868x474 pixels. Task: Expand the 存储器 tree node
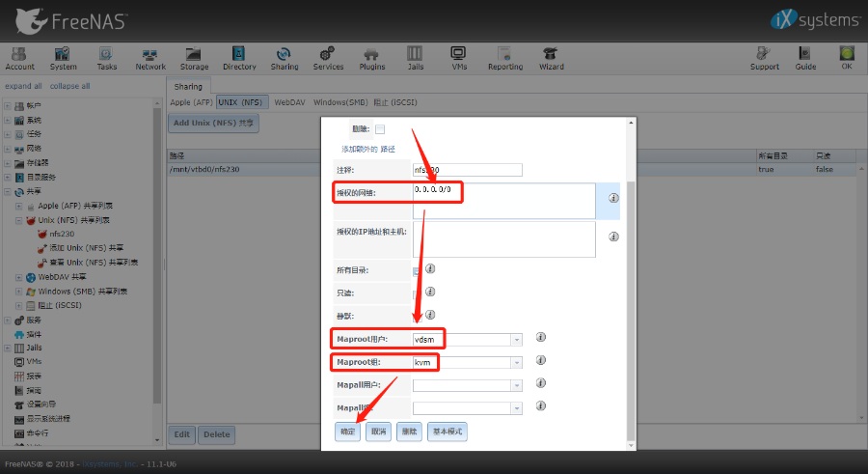tap(7, 163)
